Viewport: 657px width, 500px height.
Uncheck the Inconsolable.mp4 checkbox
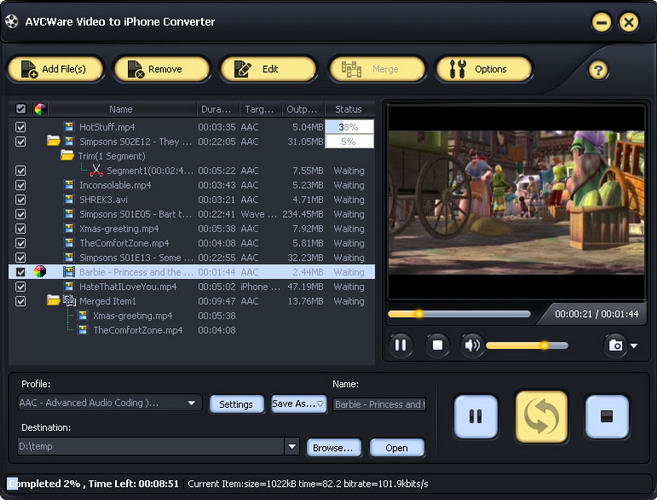coord(21,185)
